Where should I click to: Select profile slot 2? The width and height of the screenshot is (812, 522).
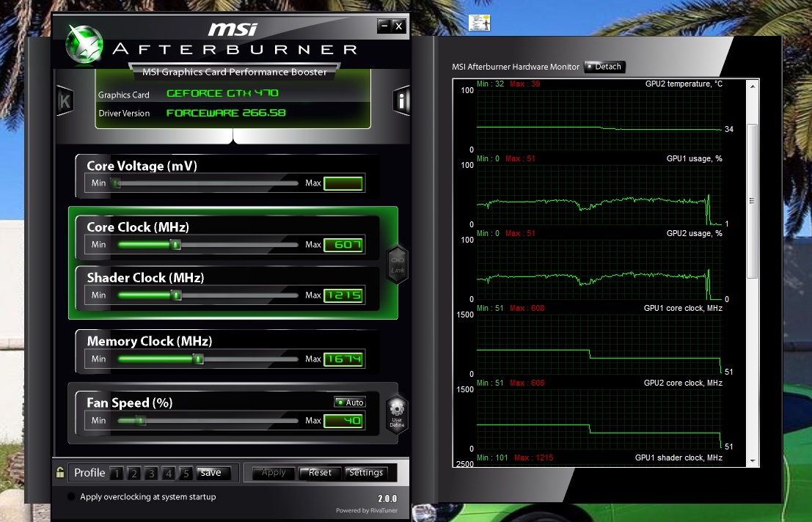pos(134,473)
